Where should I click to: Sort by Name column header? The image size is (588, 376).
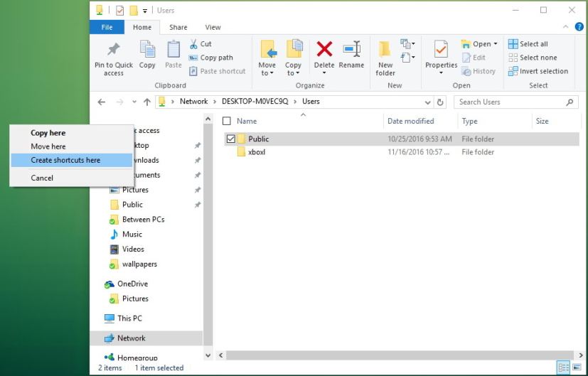tap(247, 121)
